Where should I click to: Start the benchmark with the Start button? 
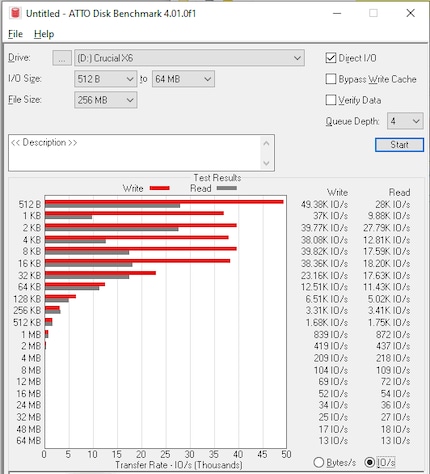point(399,145)
